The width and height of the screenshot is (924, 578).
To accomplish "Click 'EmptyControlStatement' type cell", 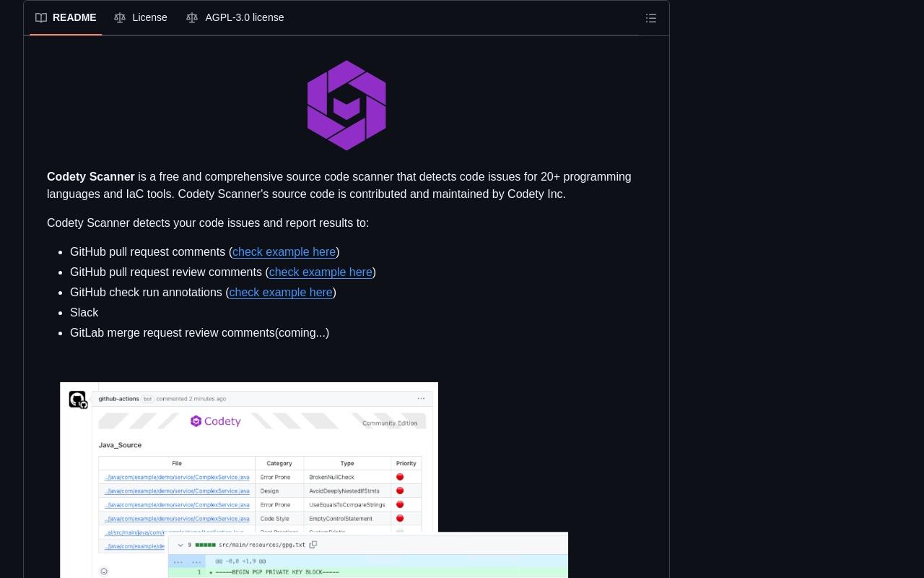I will (341, 518).
